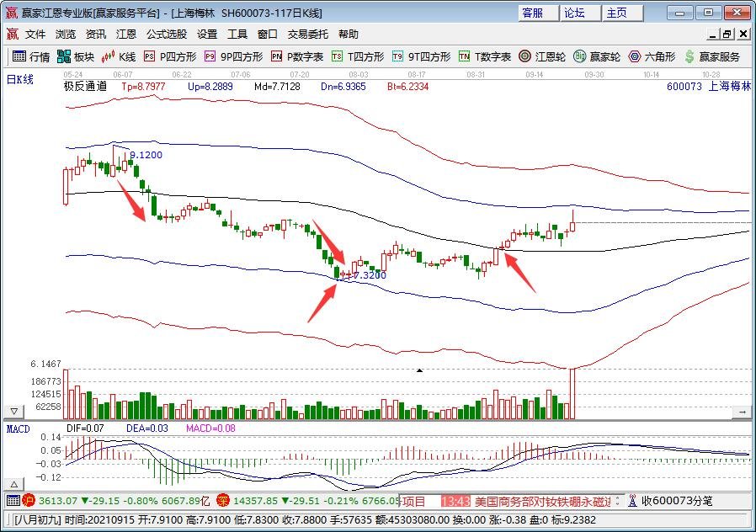Open the 窗口 menu
This screenshot has height=532, width=756.
268,35
